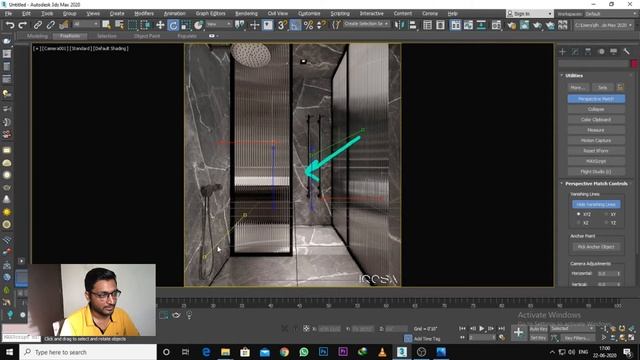Click the Perspective Match utility button
Viewport: 640px width, 360px height.
pyautogui.click(x=596, y=99)
